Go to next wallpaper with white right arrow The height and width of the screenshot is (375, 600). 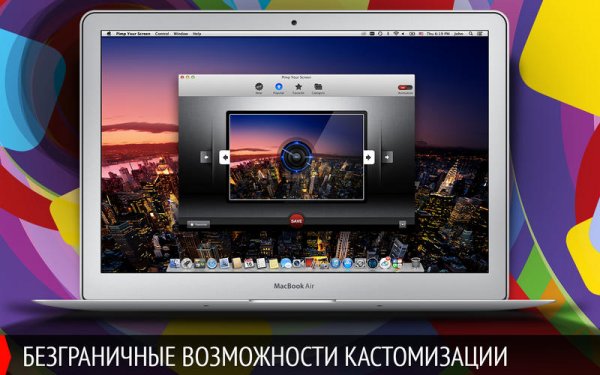tap(368, 157)
